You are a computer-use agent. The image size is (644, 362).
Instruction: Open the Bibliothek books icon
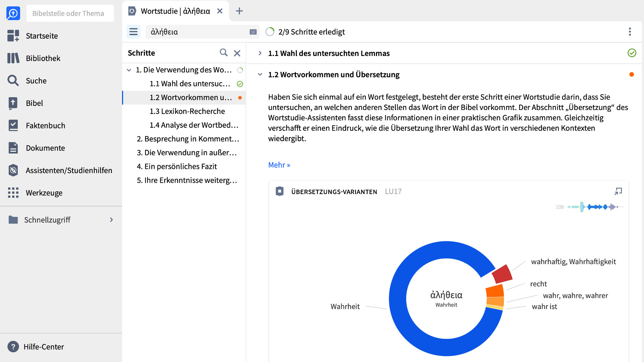pos(13,58)
